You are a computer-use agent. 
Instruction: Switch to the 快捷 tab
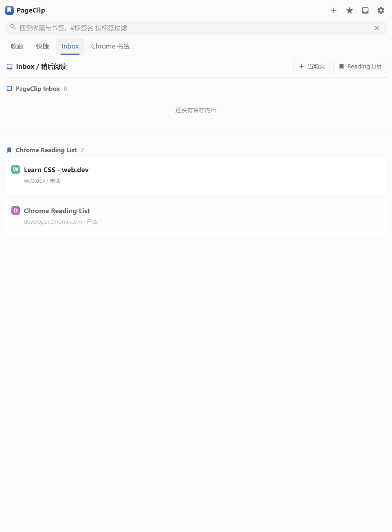(43, 47)
